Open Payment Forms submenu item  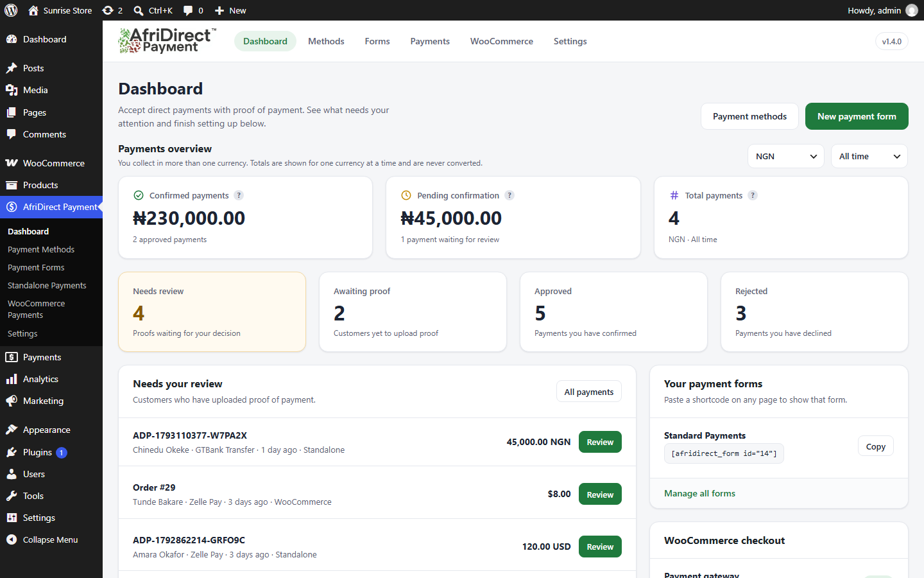(36, 267)
